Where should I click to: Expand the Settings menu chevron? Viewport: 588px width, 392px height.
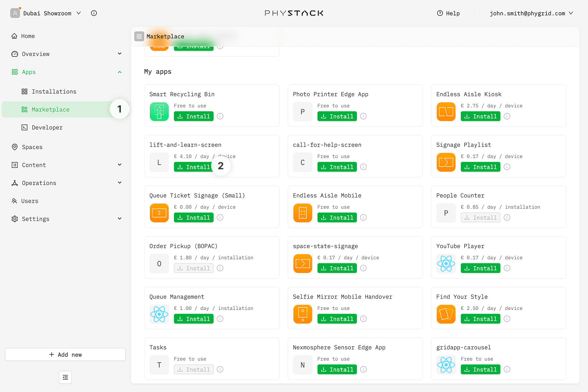[x=120, y=218]
